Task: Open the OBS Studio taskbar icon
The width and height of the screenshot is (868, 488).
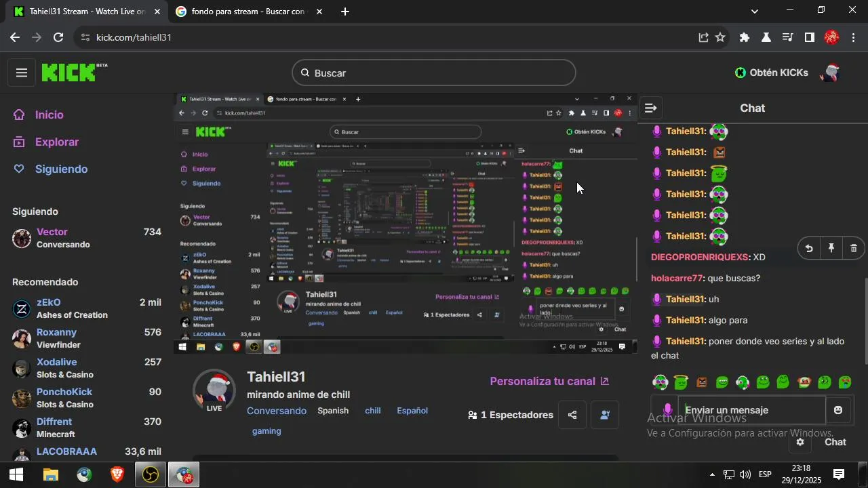Action: (151, 475)
